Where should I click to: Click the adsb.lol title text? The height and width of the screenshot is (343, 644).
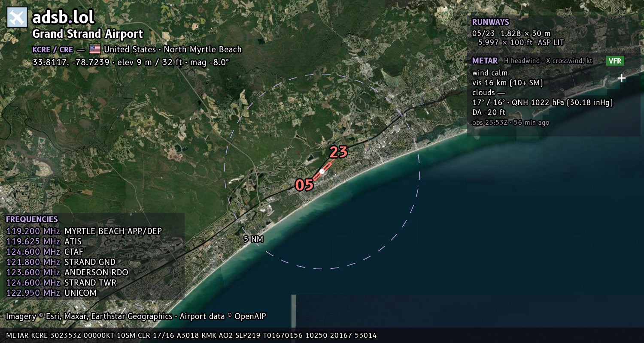(63, 18)
